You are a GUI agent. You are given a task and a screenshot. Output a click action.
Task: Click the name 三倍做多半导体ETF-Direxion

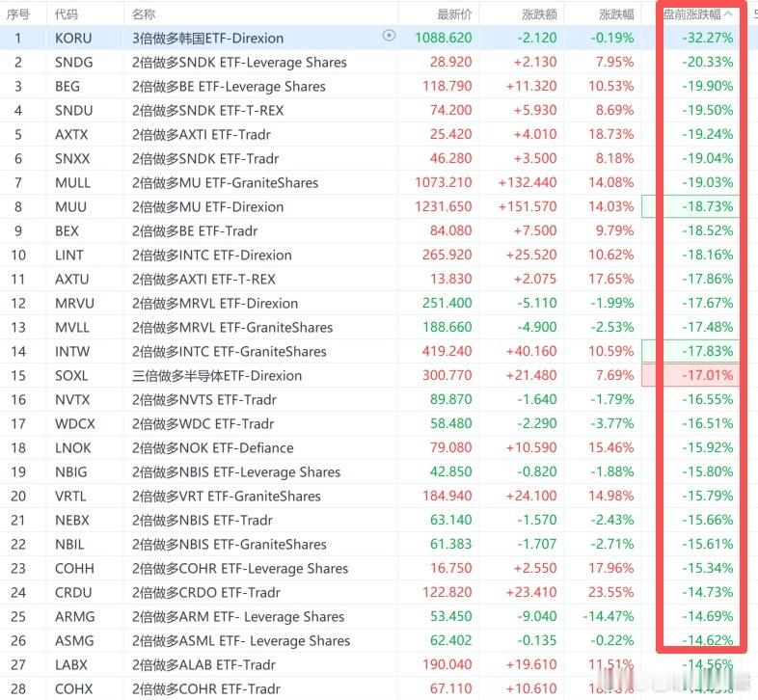pos(217,376)
